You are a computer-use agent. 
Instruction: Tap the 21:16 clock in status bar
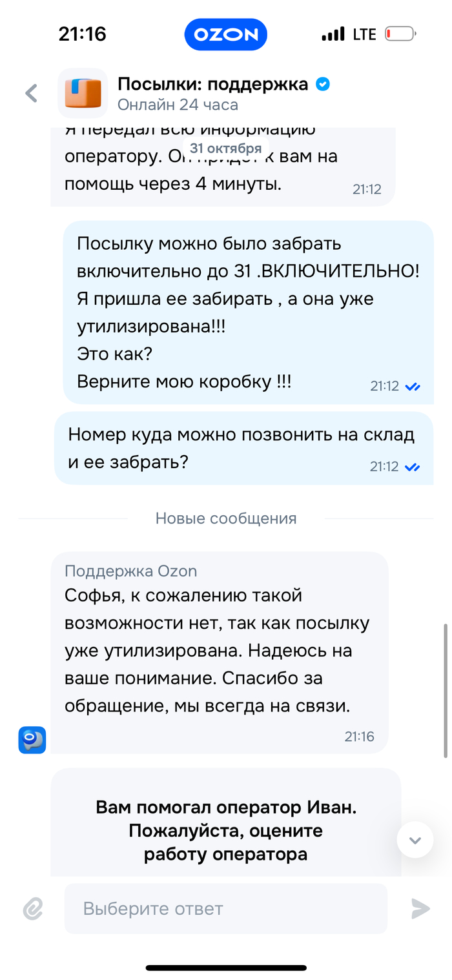(x=82, y=34)
